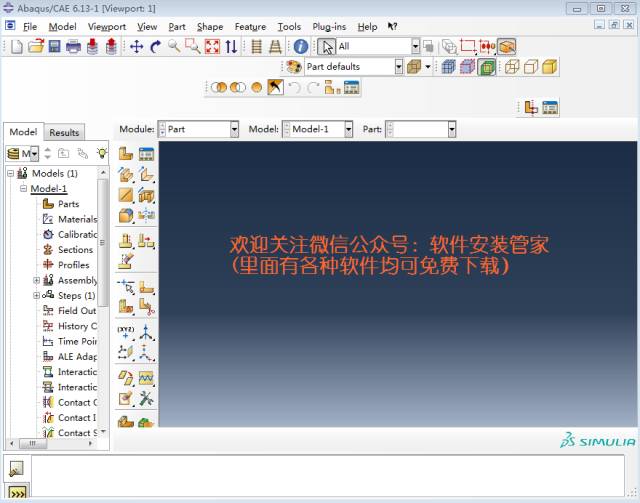Screen dimensions: 640x503
Task: Select Sections in the model tree
Action: (75, 250)
